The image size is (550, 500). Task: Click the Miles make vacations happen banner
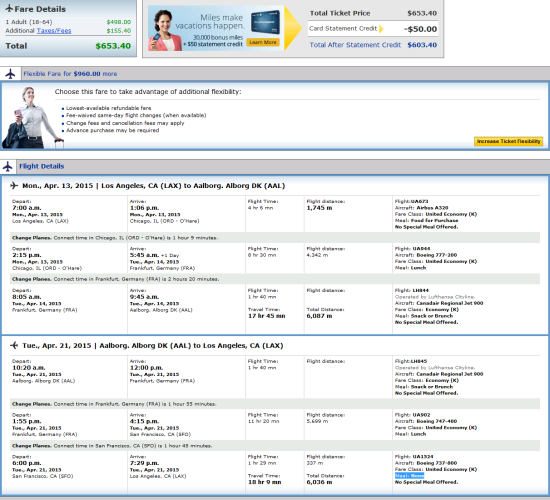[x=216, y=28]
